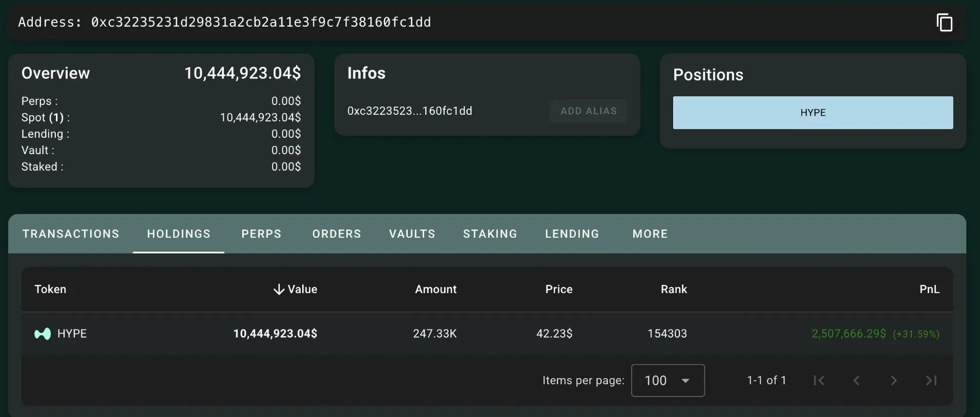This screenshot has width=980, height=417.
Task: Click the Add Alias button
Action: tap(589, 111)
